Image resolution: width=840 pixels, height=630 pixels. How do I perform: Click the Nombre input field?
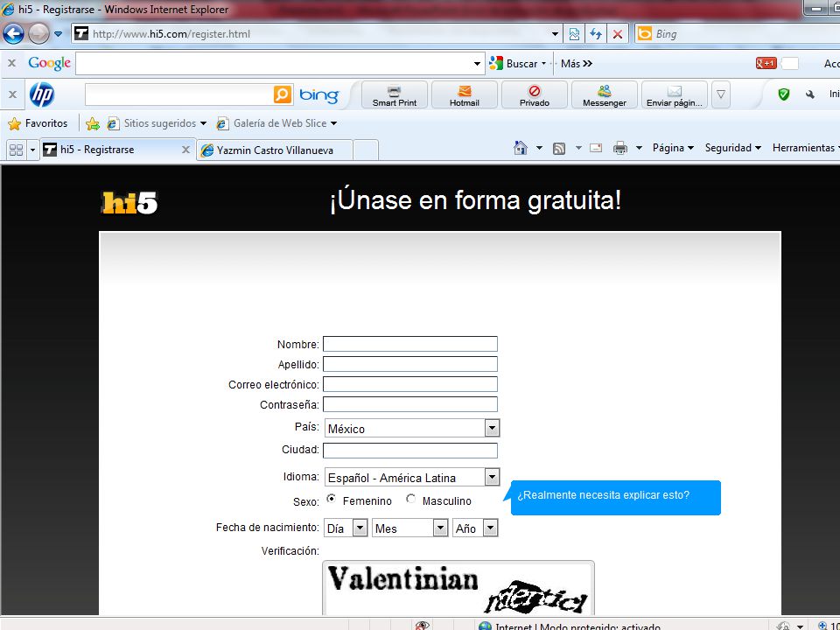tap(409, 344)
